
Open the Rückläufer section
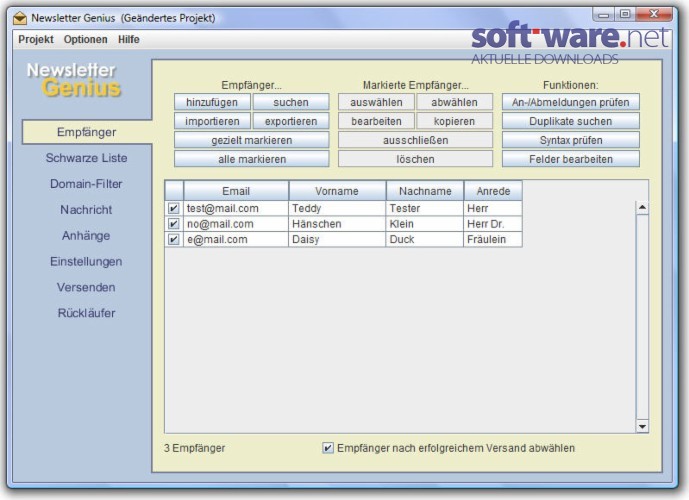point(87,313)
